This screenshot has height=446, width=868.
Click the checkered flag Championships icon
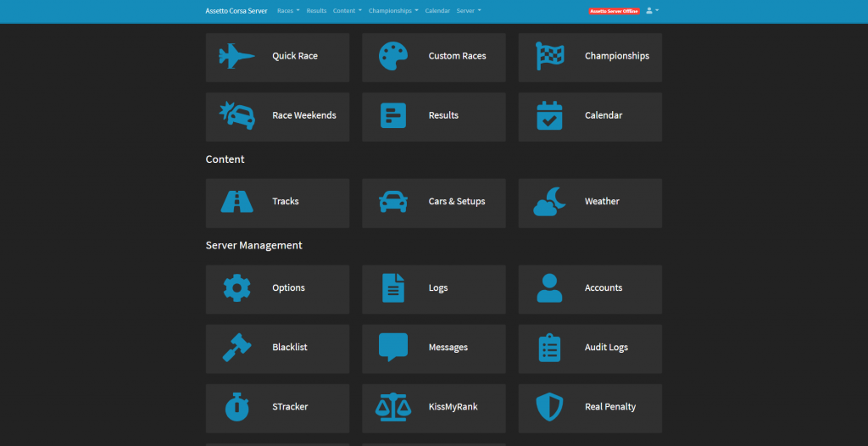coord(549,56)
